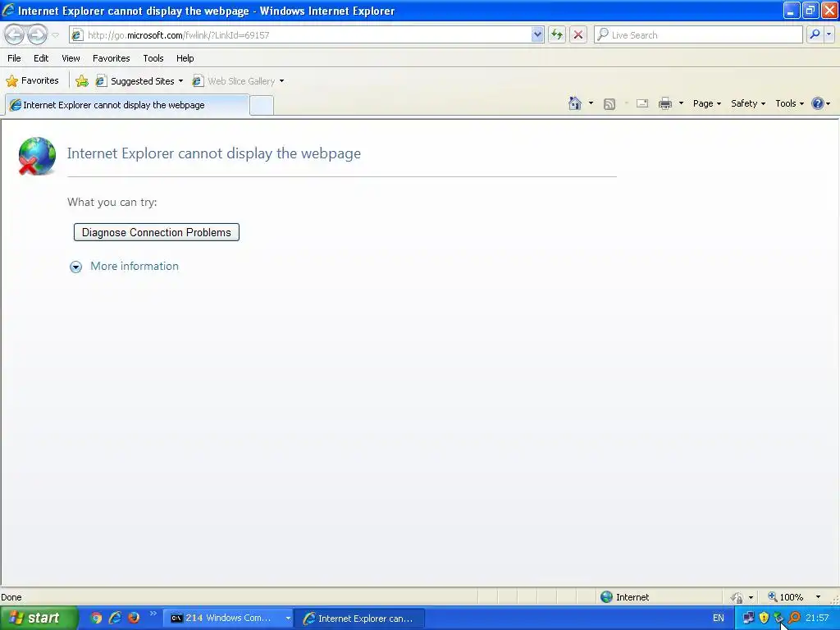Open the Tools menu in menu bar
Image resolution: width=840 pixels, height=630 pixels.
tap(153, 58)
